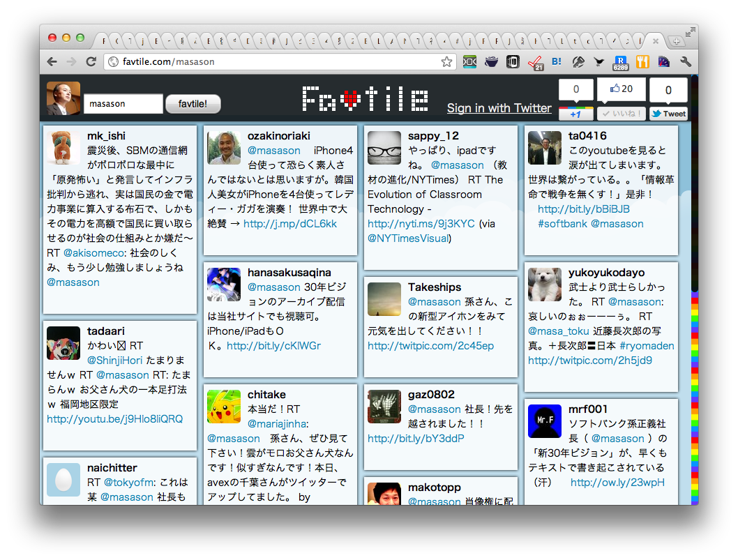Screen dimensions: 738x560
Task: Reload the favtile page
Action: click(91, 61)
